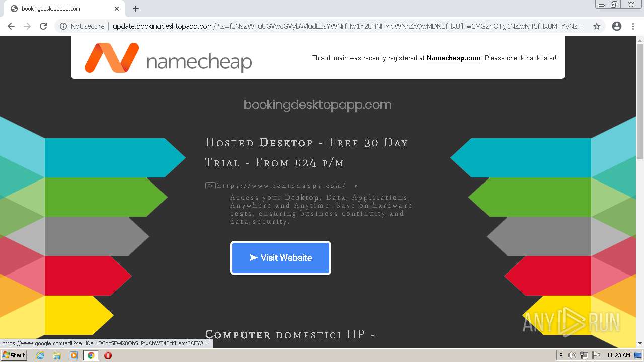
Task: Close the bookingdesktopapp.com tab
Action: point(117,9)
